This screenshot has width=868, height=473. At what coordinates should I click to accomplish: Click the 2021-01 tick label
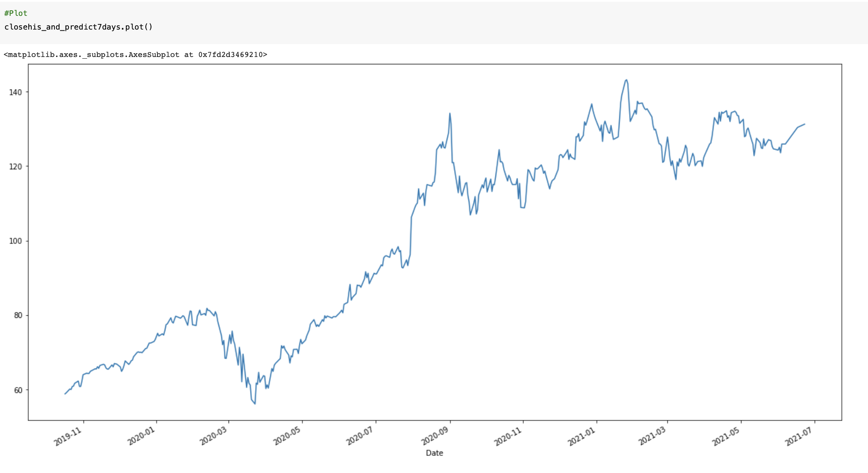[581, 436]
